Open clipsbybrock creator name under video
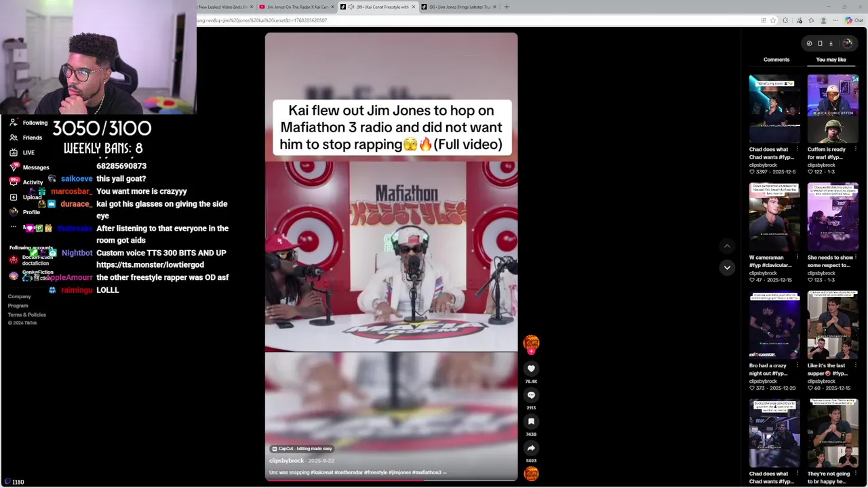Screen dimensions: 868x488 [286, 461]
